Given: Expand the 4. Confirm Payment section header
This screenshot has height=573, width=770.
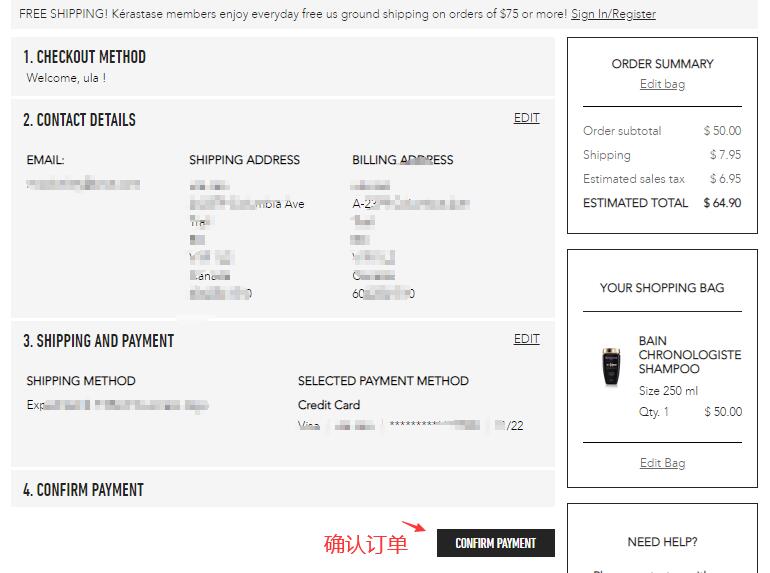Looking at the screenshot, I should 83,490.
